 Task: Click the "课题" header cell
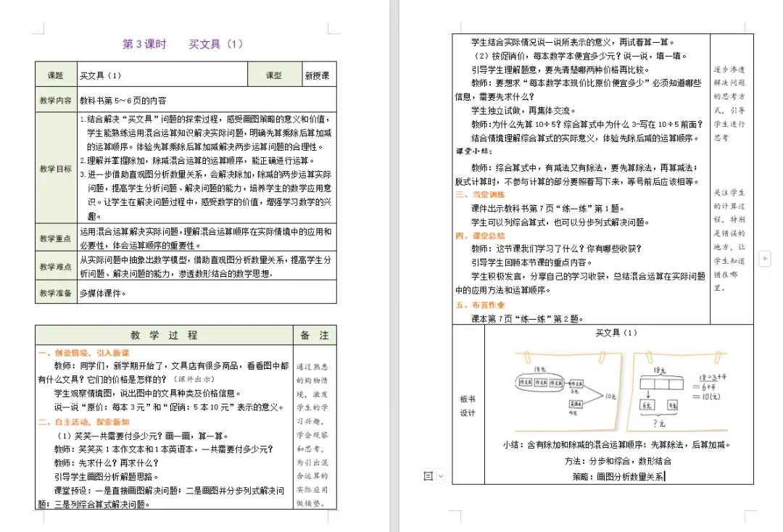coord(55,75)
